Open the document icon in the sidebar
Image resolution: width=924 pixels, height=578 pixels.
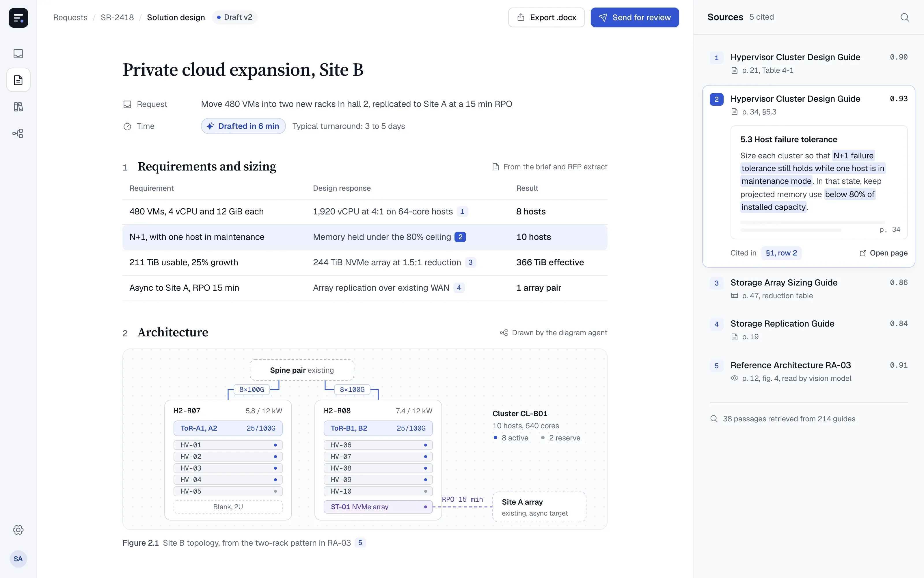click(18, 80)
